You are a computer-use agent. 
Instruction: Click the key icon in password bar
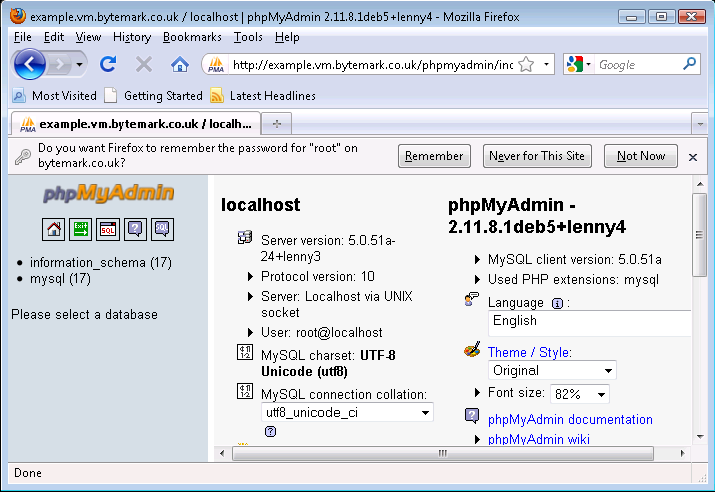click(22, 156)
